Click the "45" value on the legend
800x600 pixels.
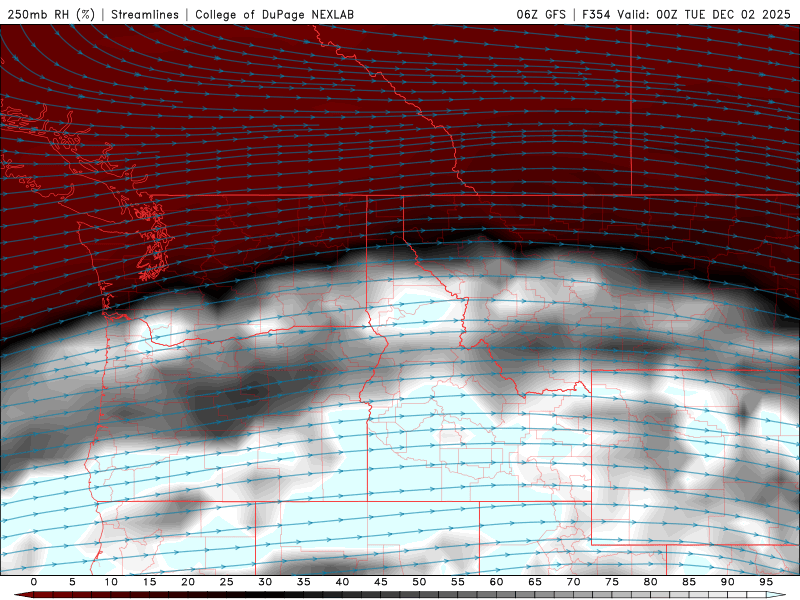pyautogui.click(x=381, y=582)
